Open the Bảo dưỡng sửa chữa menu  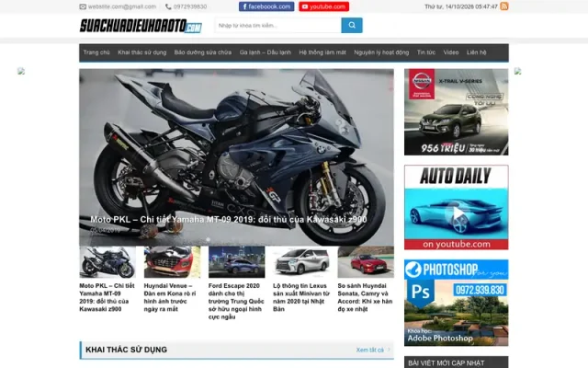[x=203, y=52]
